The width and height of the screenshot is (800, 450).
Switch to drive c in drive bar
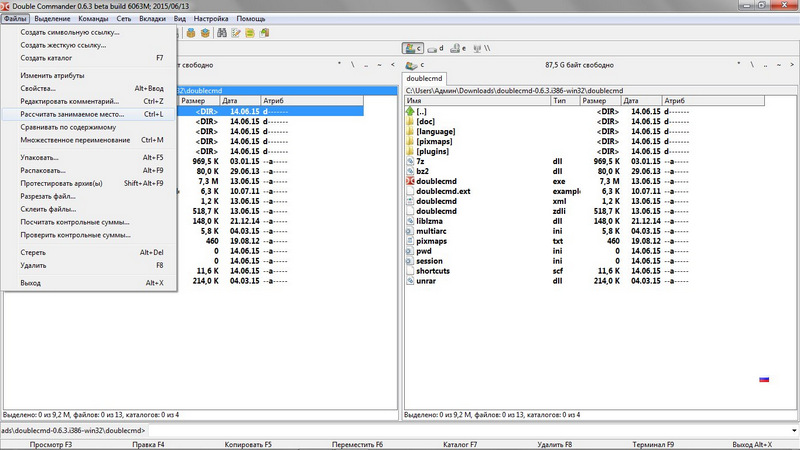pyautogui.click(x=413, y=48)
